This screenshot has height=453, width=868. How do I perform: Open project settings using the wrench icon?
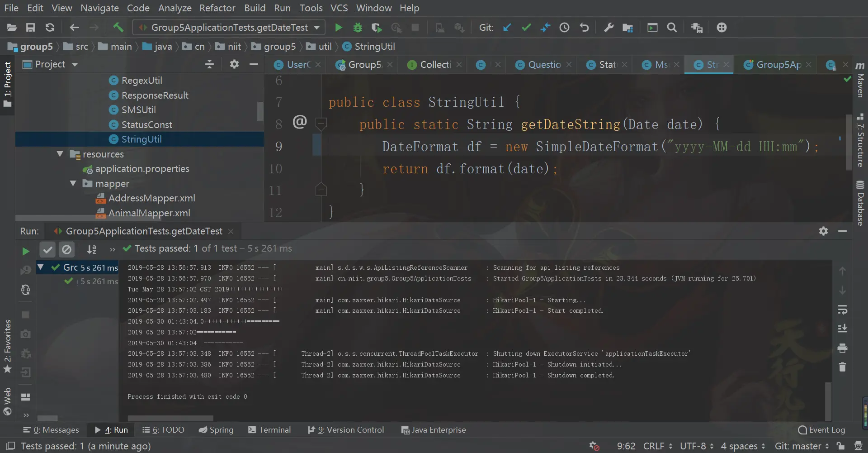point(609,28)
